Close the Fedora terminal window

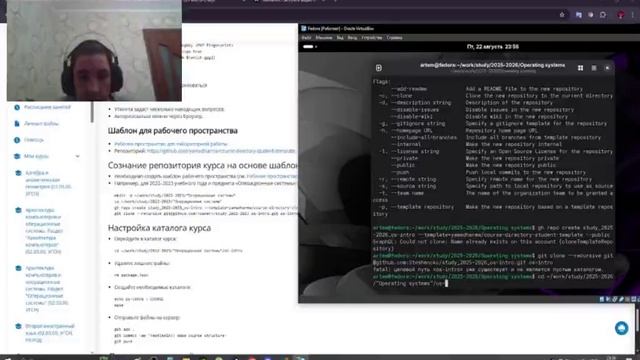(607, 68)
